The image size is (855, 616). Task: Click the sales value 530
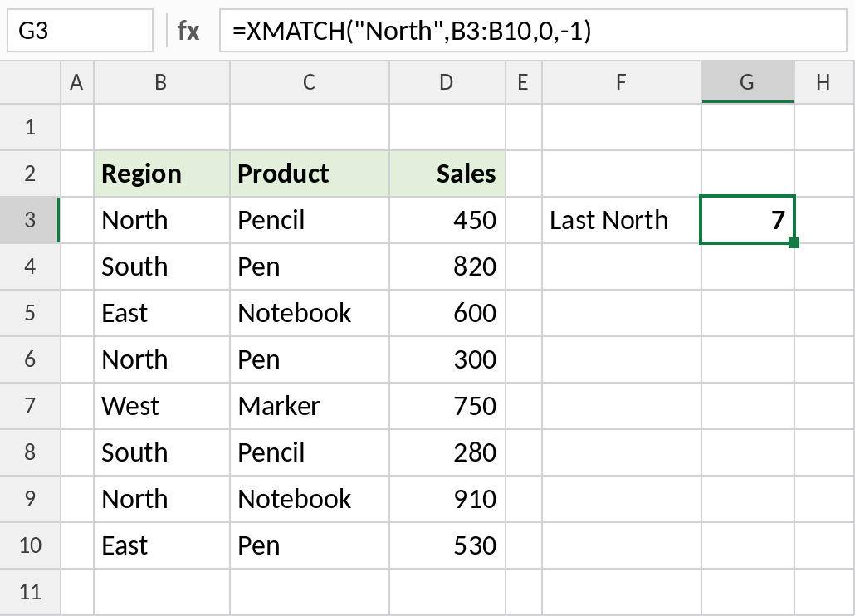click(x=447, y=545)
